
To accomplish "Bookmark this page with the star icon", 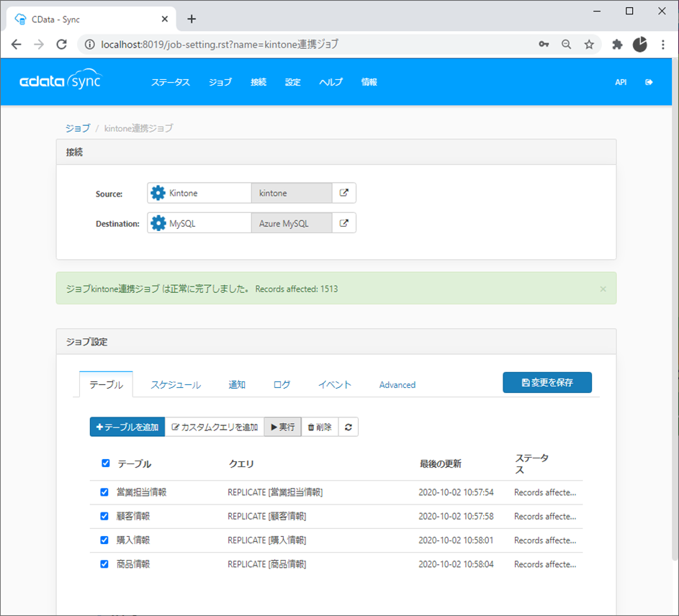I will point(589,44).
